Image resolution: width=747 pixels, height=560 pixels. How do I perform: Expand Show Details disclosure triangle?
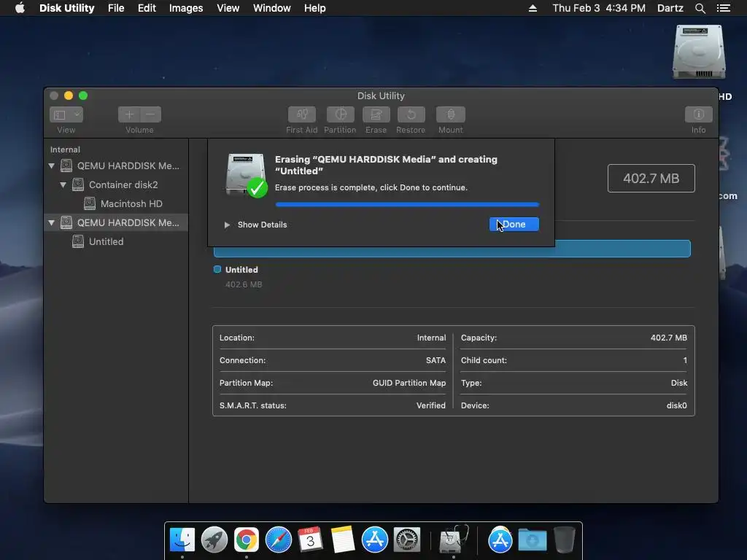(228, 225)
